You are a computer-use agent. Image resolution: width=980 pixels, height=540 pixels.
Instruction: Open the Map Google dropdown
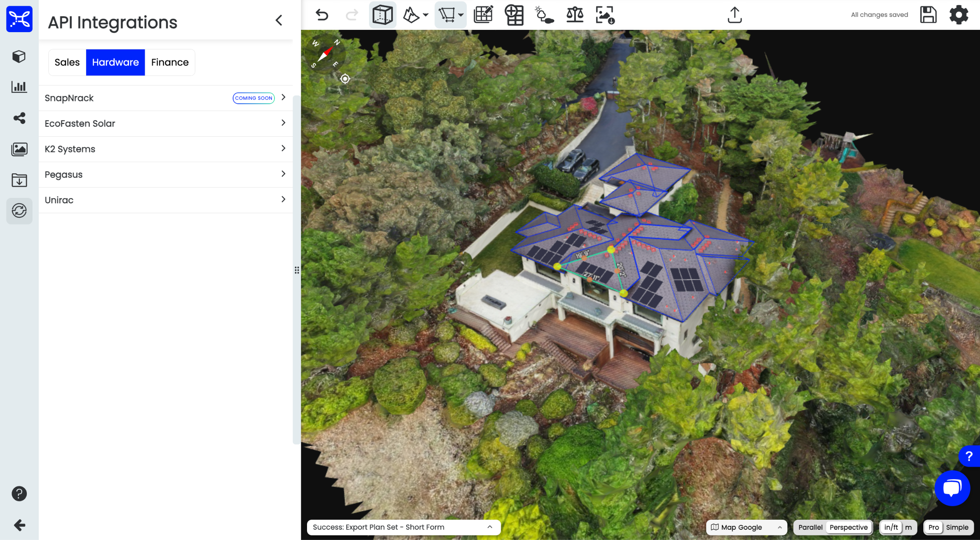coord(746,527)
